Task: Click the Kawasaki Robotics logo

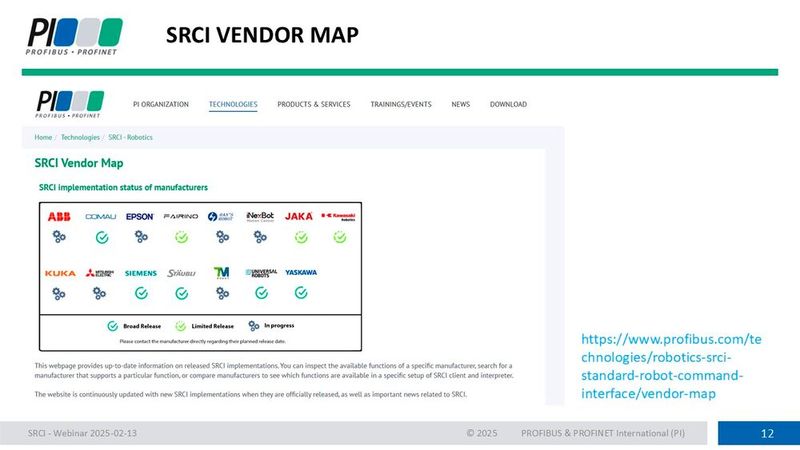Action: pyautogui.click(x=338, y=217)
